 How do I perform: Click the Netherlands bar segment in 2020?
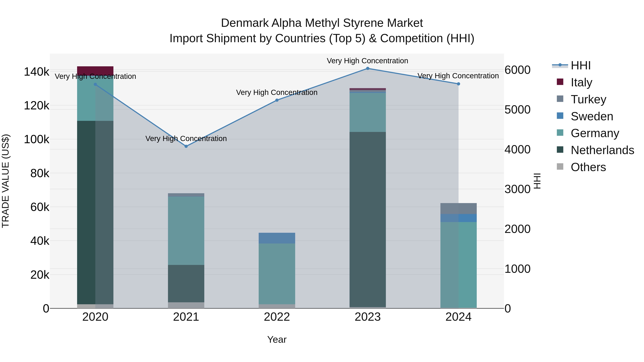[95, 213]
